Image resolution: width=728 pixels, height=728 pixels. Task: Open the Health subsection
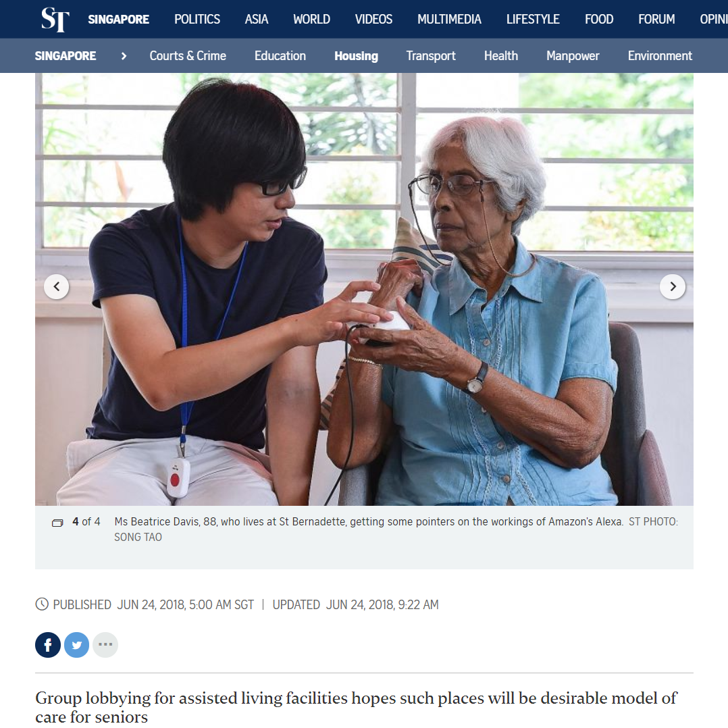[500, 55]
